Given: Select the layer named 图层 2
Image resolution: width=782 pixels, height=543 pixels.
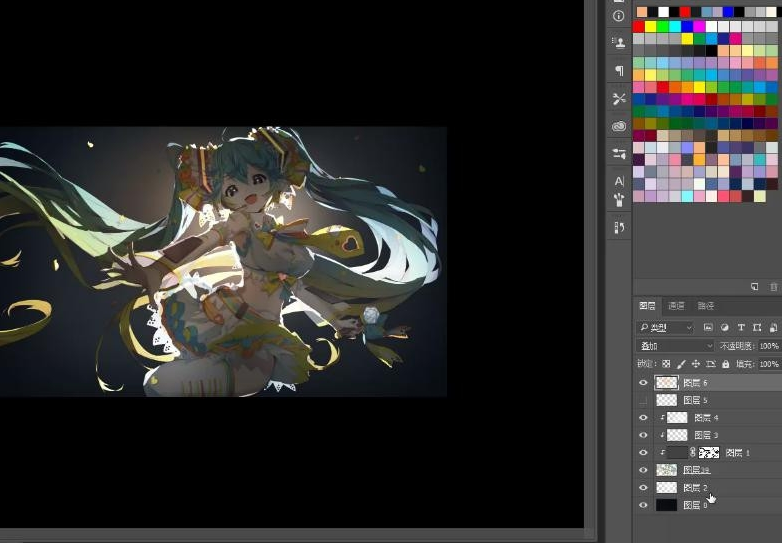Looking at the screenshot, I should click(695, 488).
